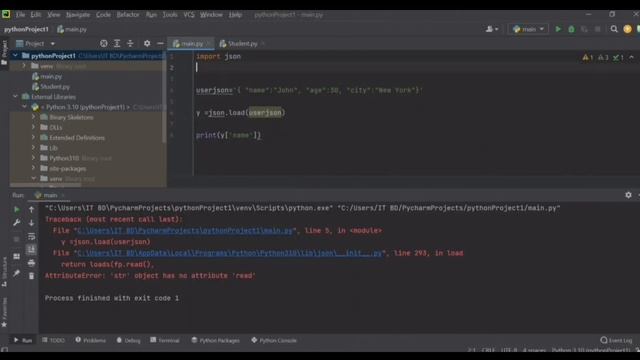Open the Edit menu
The image size is (640, 360).
coord(36,15)
